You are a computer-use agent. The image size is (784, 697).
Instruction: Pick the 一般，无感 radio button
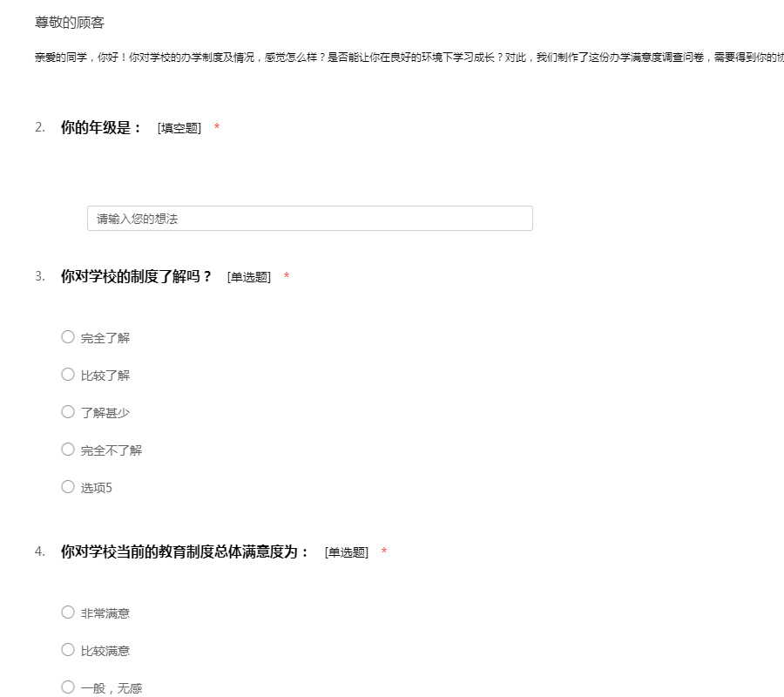[x=68, y=687]
